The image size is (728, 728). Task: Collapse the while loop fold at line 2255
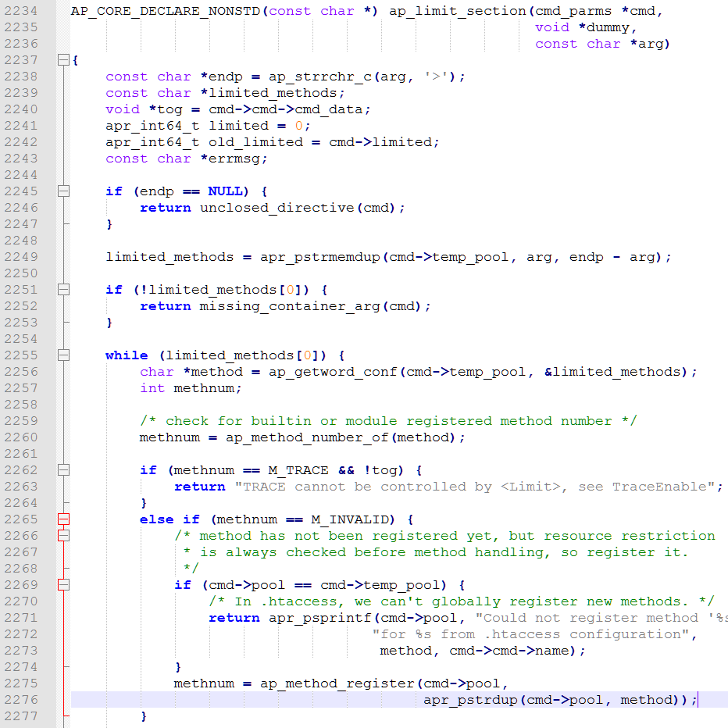[63, 355]
